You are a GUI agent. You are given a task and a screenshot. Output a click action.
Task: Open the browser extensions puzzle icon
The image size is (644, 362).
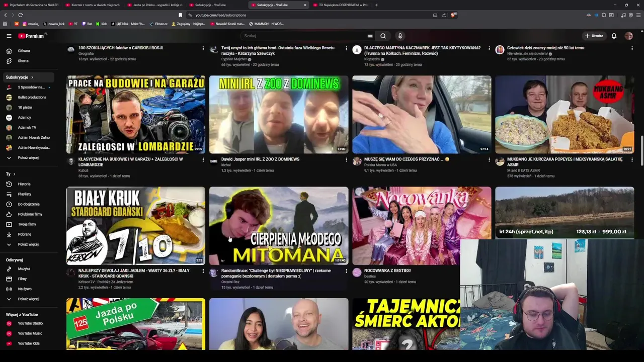click(x=604, y=15)
